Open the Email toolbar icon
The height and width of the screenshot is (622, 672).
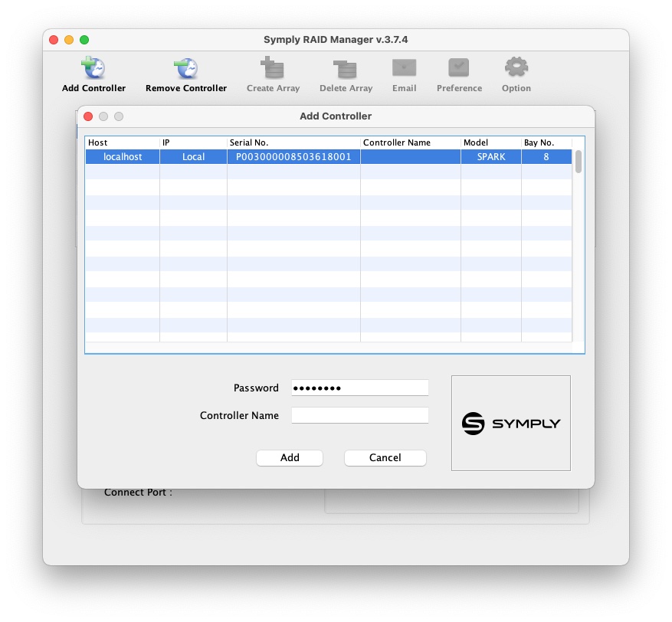click(404, 67)
